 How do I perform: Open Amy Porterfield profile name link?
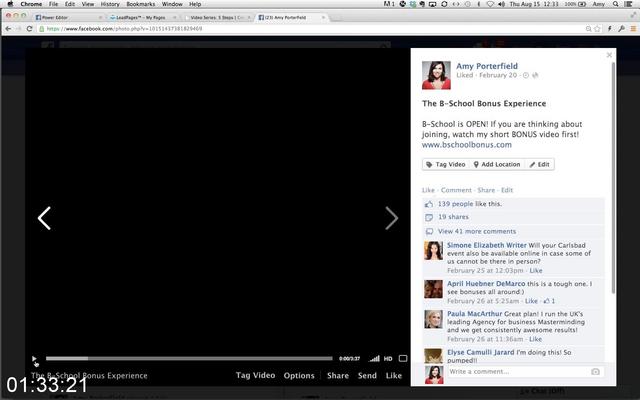487,66
